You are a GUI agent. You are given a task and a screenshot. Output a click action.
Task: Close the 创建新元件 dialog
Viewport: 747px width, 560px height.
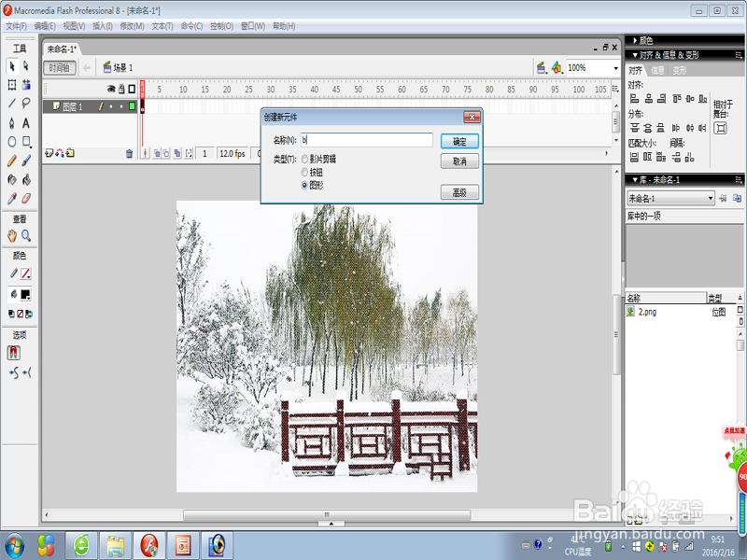click(472, 118)
